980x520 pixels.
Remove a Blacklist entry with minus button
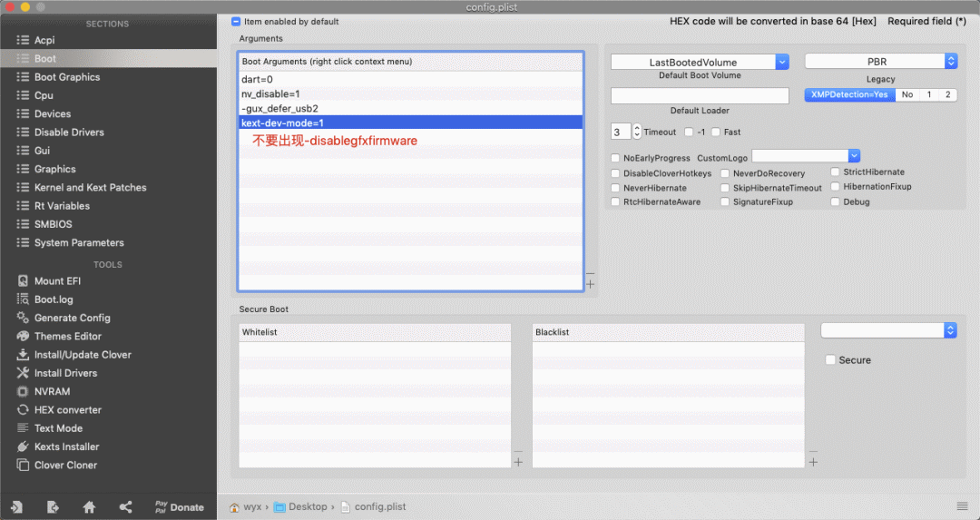coord(813,451)
